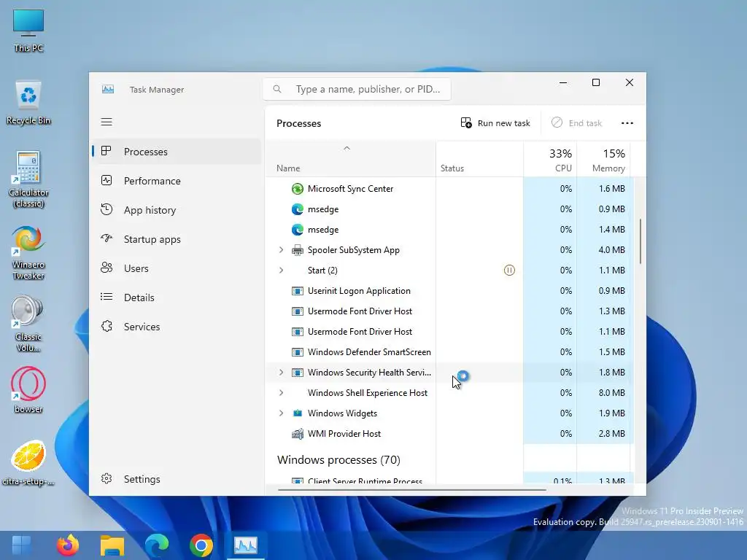Click the Services puzzle icon

[x=107, y=326]
